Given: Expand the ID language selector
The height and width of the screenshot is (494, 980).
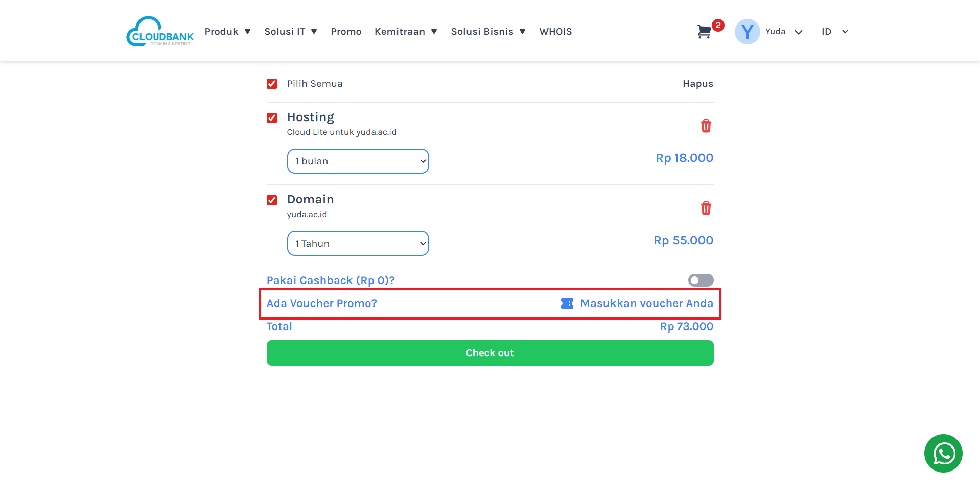Looking at the screenshot, I should pyautogui.click(x=834, y=32).
